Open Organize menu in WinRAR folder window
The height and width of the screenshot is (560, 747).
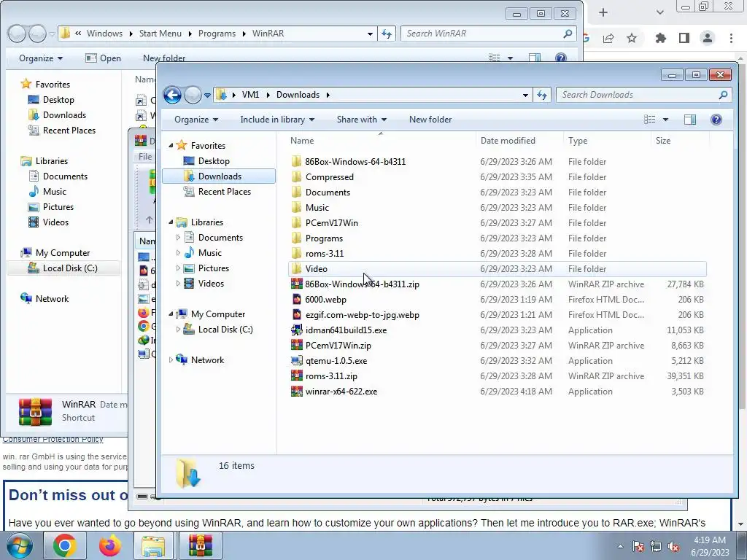[41, 58]
